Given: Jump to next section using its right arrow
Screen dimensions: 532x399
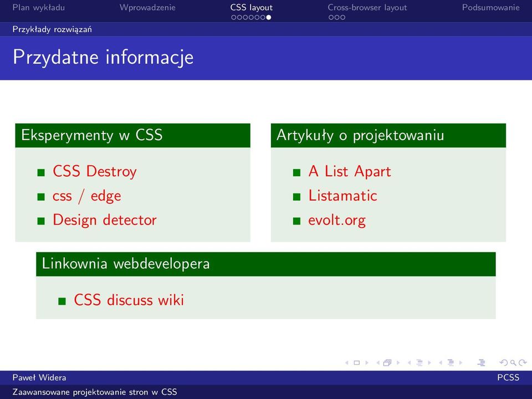Looking at the screenshot, I should click(461, 362).
